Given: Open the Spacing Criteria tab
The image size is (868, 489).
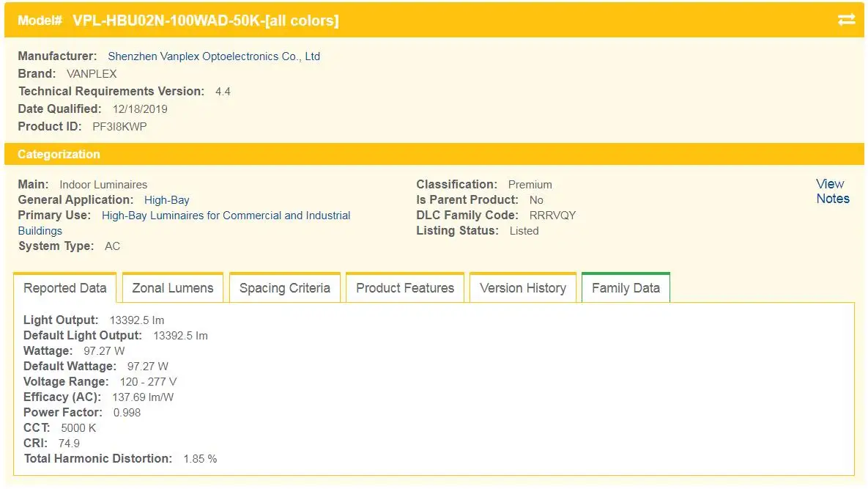Looking at the screenshot, I should (285, 288).
